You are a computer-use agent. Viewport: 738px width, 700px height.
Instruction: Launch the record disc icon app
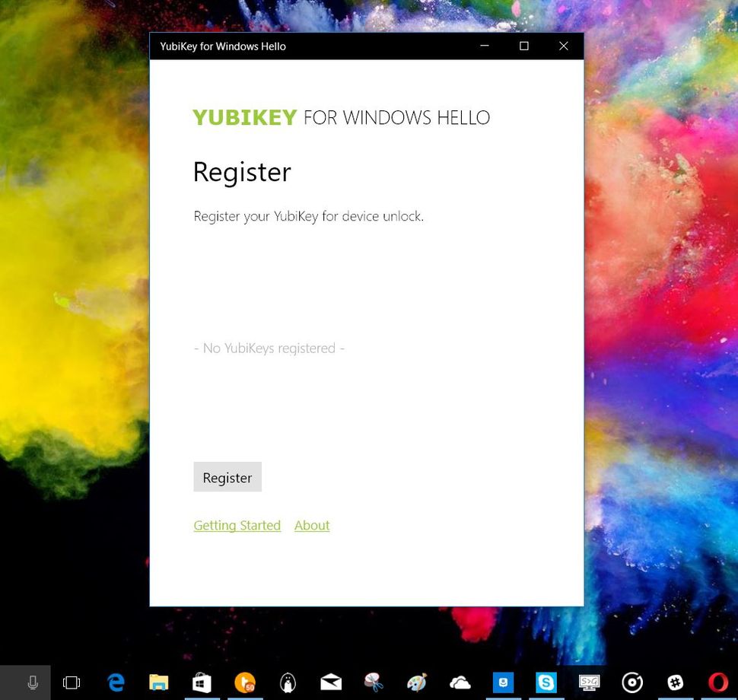coord(631,682)
